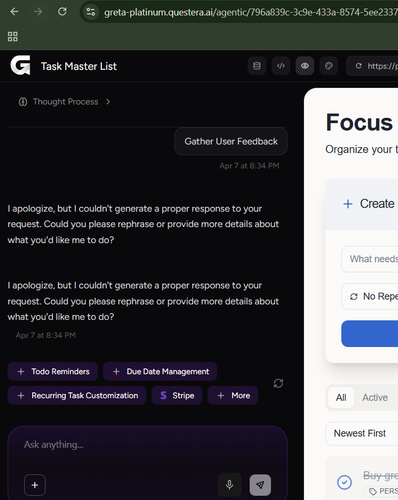Open the apps grid icon in bookmarks bar
This screenshot has width=398, height=500.
coord(13,36)
